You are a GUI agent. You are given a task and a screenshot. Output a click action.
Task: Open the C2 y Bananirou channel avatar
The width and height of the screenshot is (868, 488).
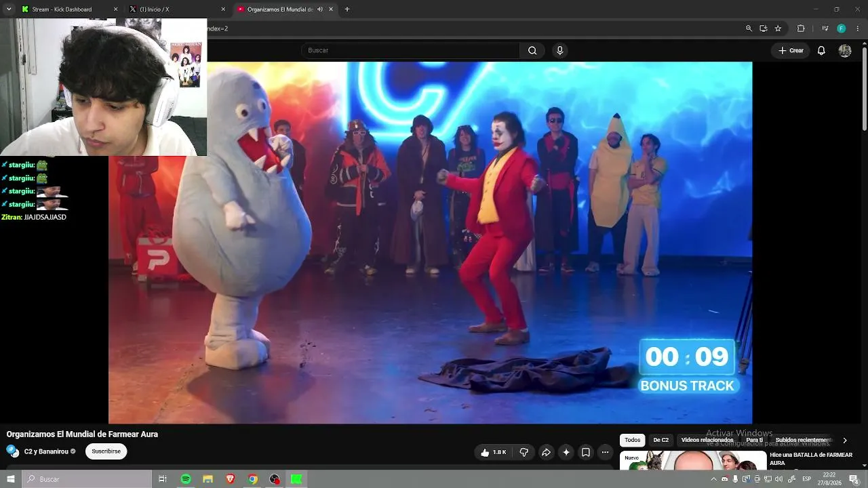pos(13,451)
